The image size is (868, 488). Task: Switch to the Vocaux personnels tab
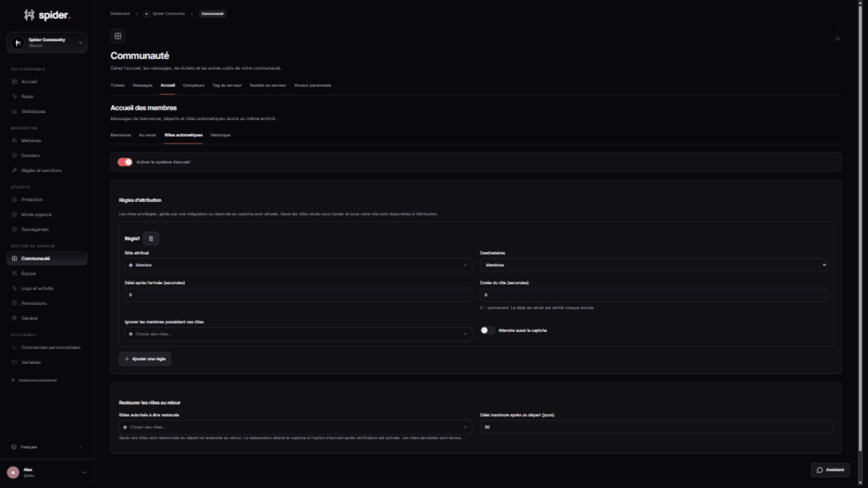click(x=313, y=85)
